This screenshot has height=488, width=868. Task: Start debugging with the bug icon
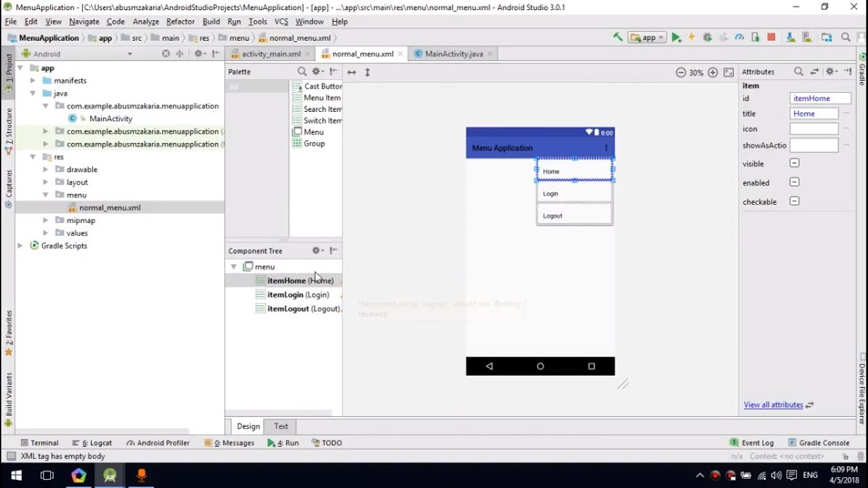pos(707,38)
